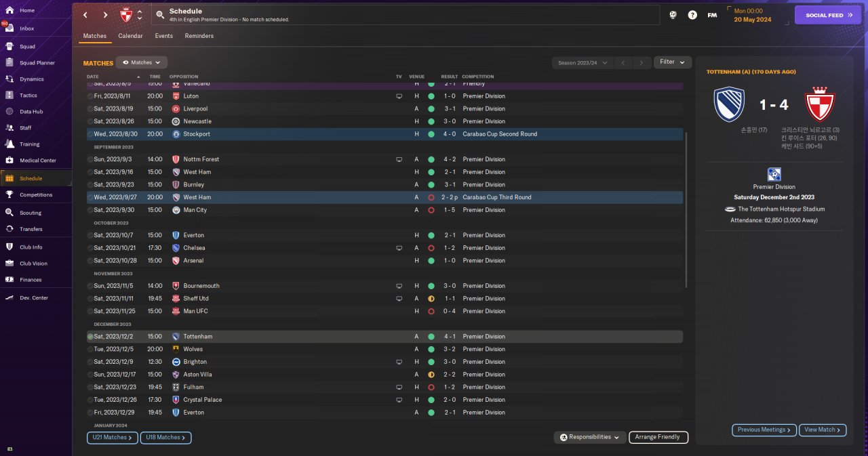Switch to the Events tab
Image resolution: width=868 pixels, height=456 pixels.
[163, 36]
